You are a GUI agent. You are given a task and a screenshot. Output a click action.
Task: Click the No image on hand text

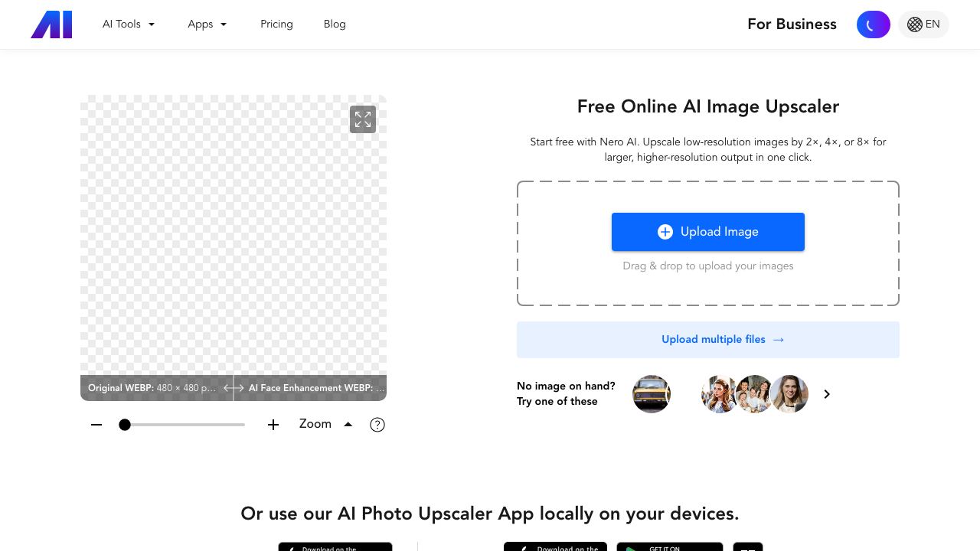(566, 386)
